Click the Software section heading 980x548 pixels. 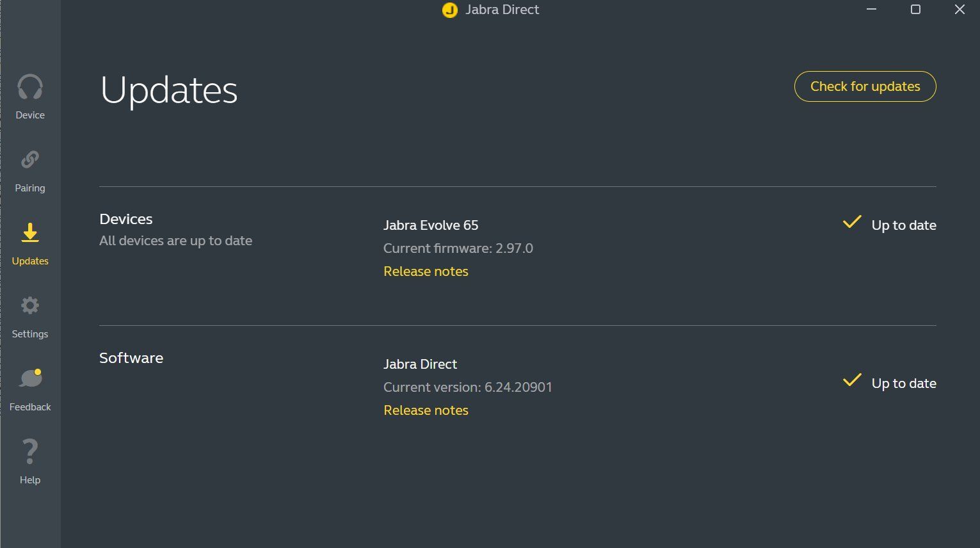point(131,358)
